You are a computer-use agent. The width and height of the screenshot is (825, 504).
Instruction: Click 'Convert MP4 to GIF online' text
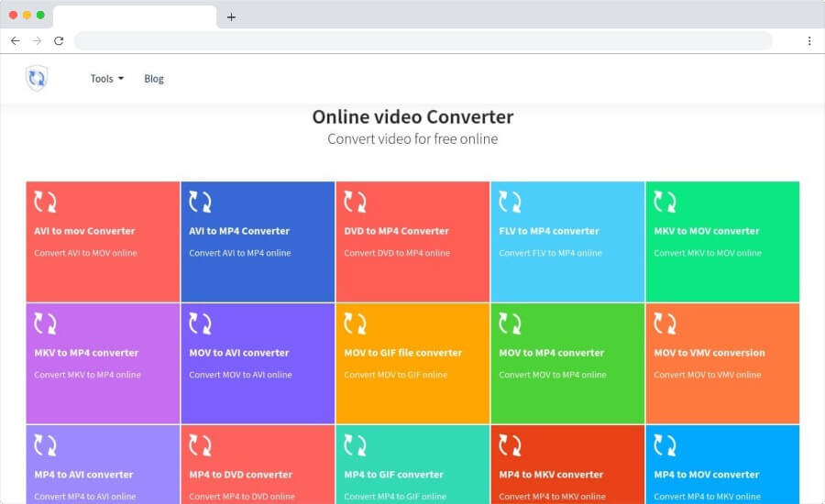395,497
